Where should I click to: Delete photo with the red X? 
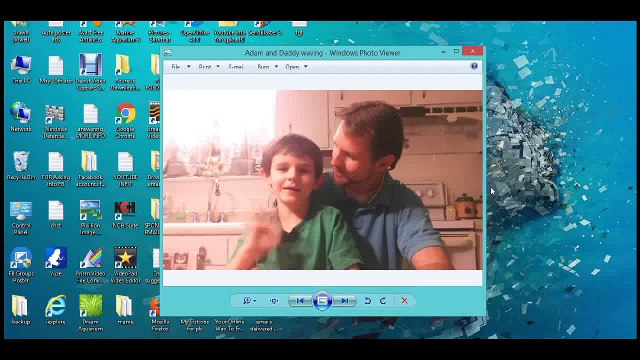(x=404, y=301)
